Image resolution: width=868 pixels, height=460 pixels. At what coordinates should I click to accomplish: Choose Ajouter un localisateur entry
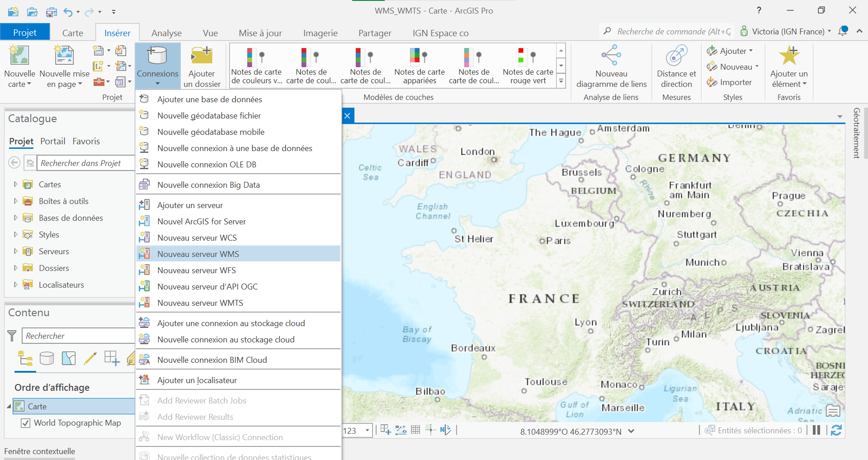pos(238,380)
